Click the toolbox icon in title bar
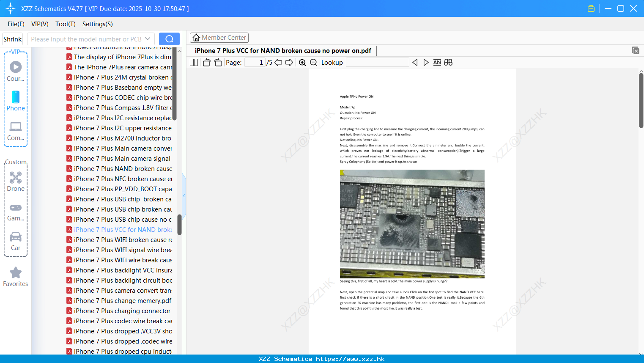644x363 pixels. click(591, 8)
